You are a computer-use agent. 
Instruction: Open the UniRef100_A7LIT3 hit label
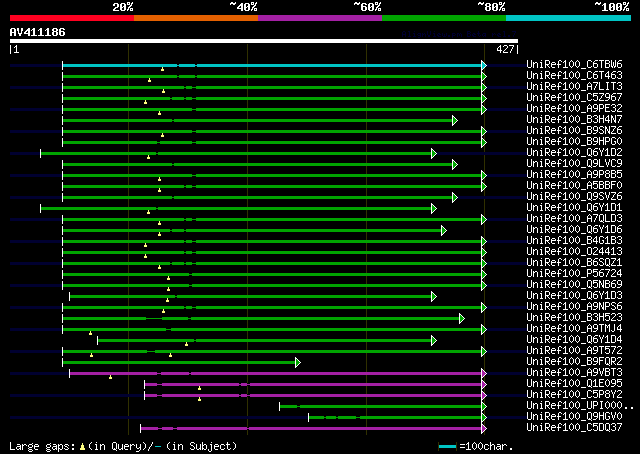click(574, 87)
